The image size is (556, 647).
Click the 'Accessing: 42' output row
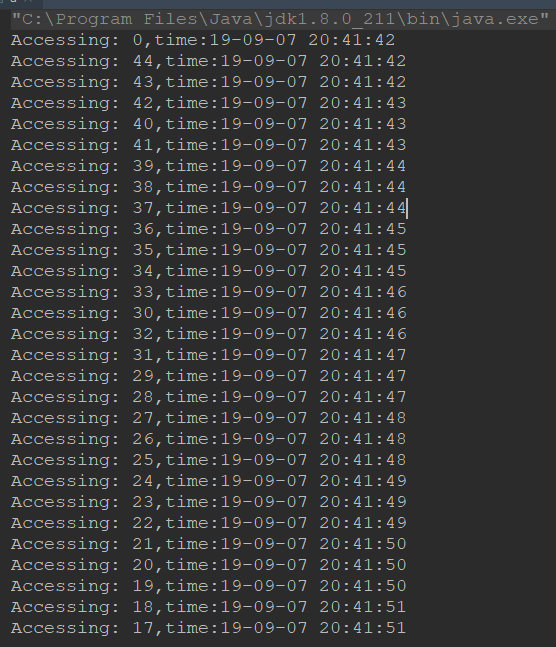208,103
